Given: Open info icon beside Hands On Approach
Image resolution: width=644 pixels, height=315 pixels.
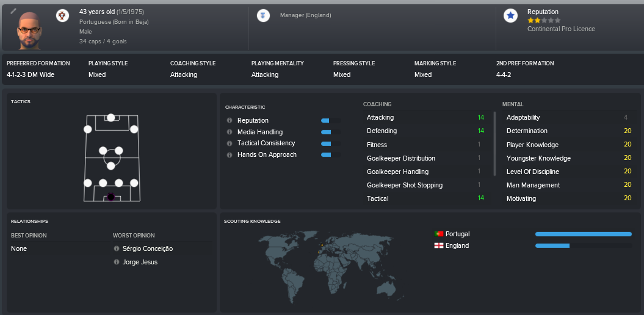Looking at the screenshot, I should [x=230, y=155].
